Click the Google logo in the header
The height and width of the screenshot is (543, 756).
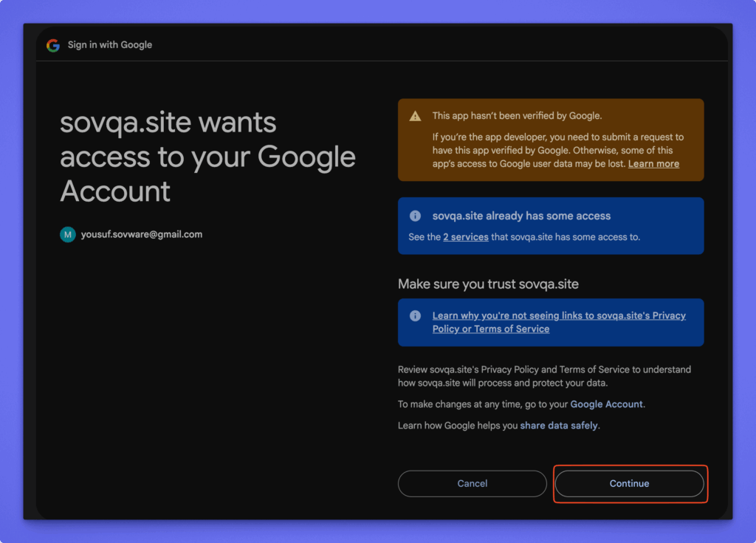52,45
